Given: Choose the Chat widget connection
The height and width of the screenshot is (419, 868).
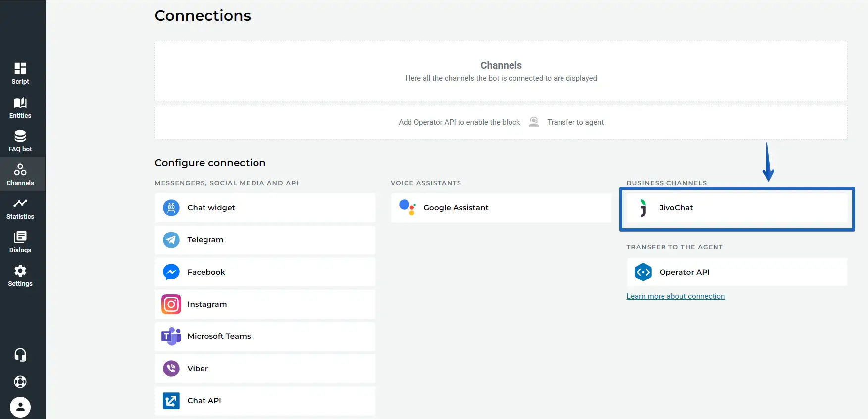Looking at the screenshot, I should click(x=265, y=208).
